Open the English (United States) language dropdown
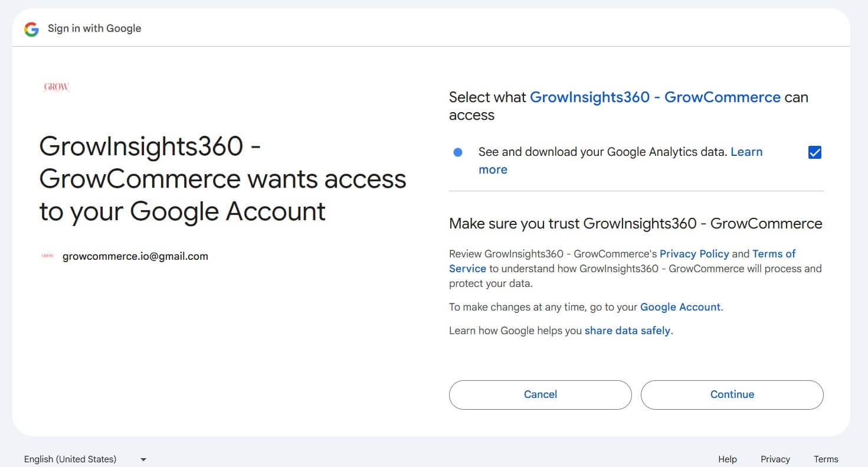This screenshot has width=868, height=467. pyautogui.click(x=85, y=459)
